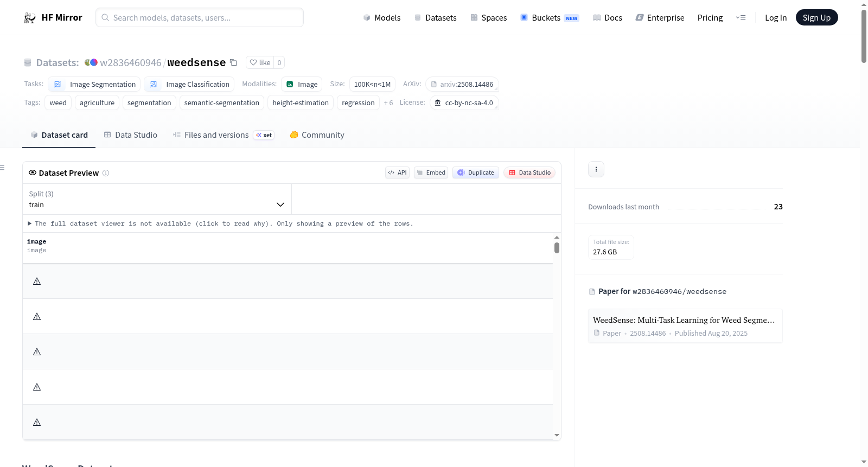Copy dataset name with copy icon
868x467 pixels.
233,62
